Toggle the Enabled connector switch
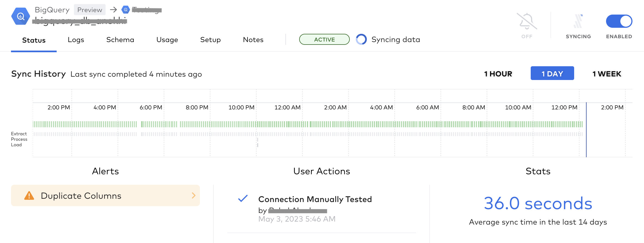Image resolution: width=644 pixels, height=243 pixels. (x=619, y=21)
